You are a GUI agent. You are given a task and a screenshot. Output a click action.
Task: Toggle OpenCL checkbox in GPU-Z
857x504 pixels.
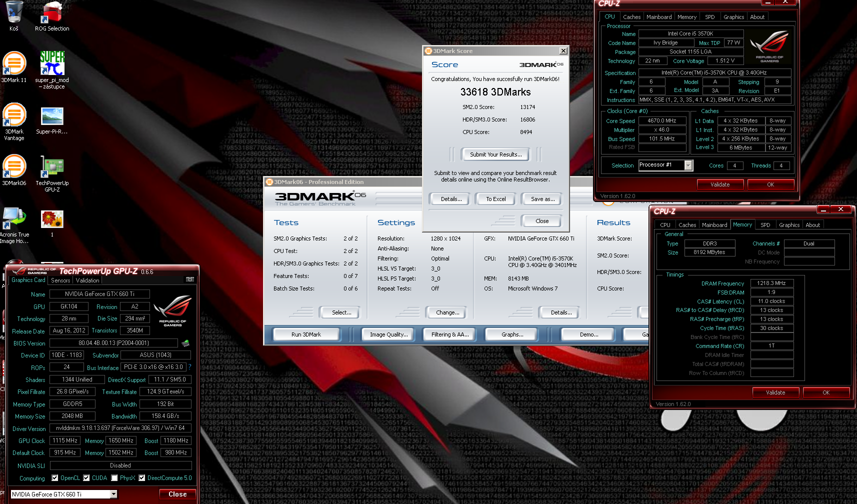(x=55, y=478)
